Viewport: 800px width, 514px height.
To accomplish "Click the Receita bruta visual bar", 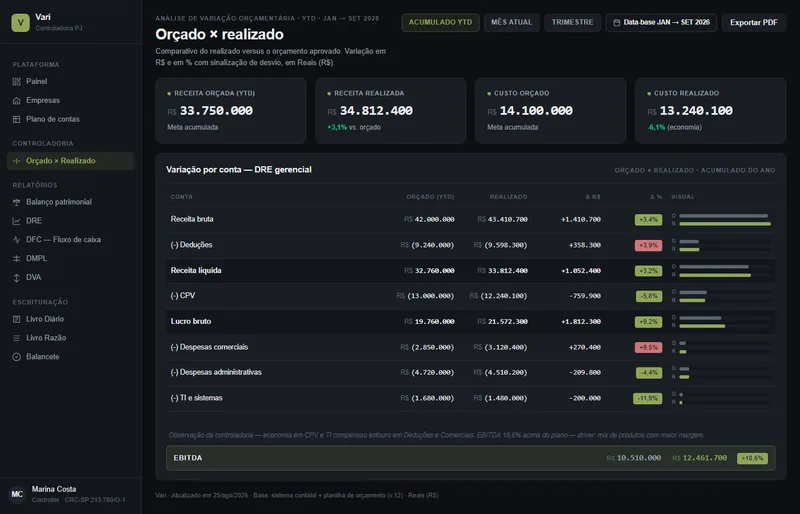I will [x=721, y=219].
